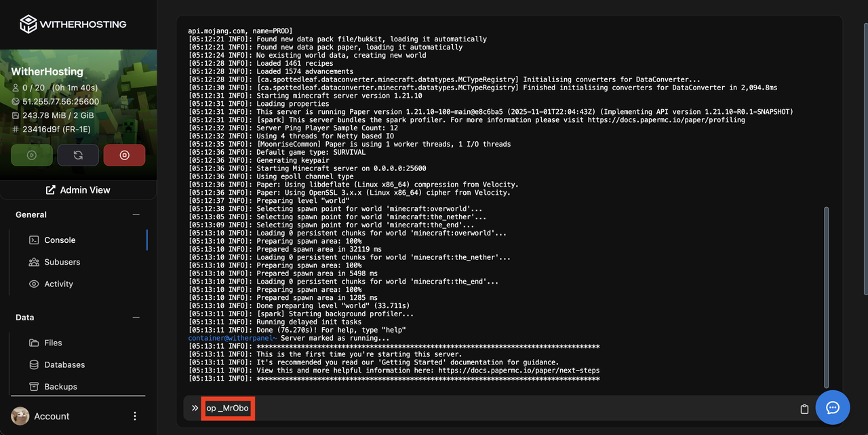The width and height of the screenshot is (868, 435).
Task: Start the server with the green play button
Action: pyautogui.click(x=31, y=155)
